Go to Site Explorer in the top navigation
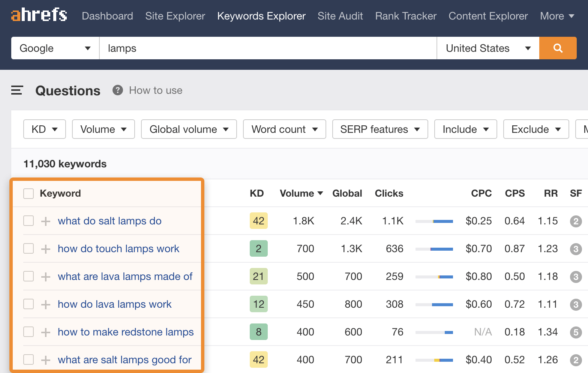This screenshot has height=373, width=588. coord(175,16)
